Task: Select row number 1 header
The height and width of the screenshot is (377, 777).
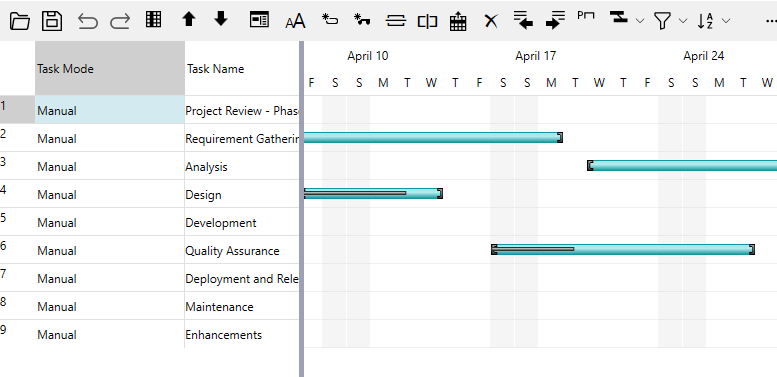Action: pyautogui.click(x=17, y=109)
